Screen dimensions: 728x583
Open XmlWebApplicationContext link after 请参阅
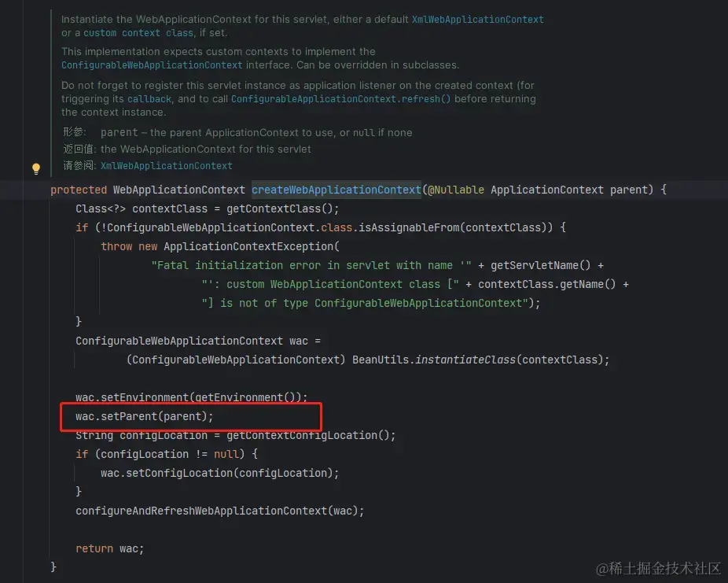pos(166,166)
